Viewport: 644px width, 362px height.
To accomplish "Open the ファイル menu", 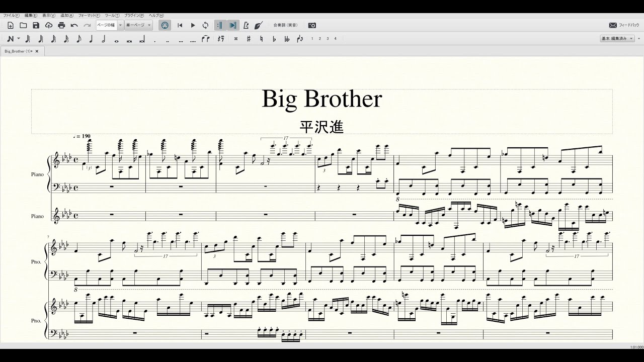I will pyautogui.click(x=12, y=16).
